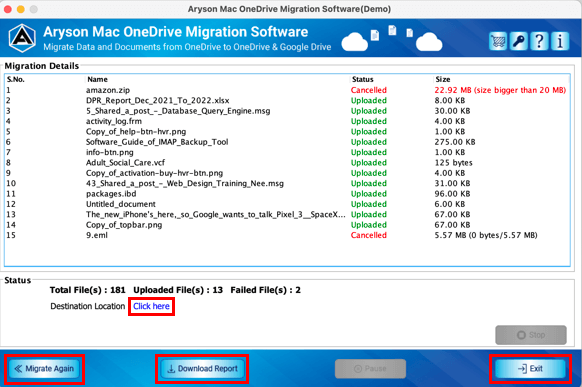This screenshot has width=582, height=387.
Task: Click the Status column header
Action: (363, 79)
